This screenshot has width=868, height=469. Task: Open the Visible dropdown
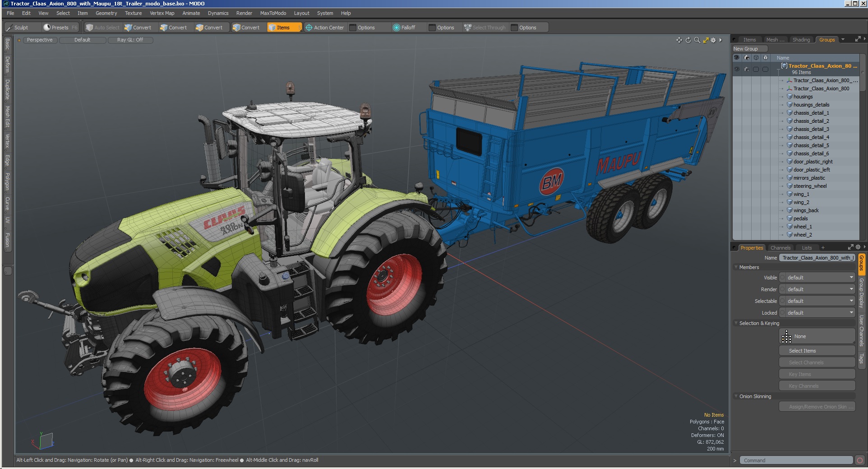tap(817, 278)
